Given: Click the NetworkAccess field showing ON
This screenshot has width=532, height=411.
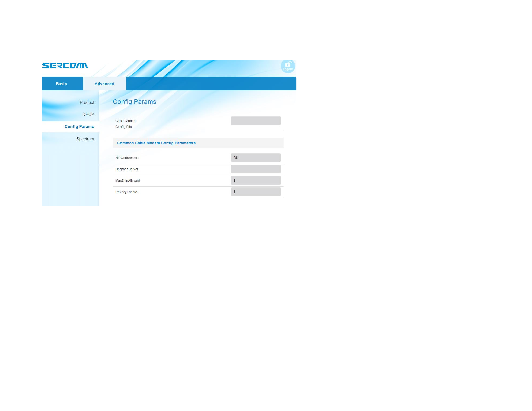Looking at the screenshot, I should [x=255, y=158].
